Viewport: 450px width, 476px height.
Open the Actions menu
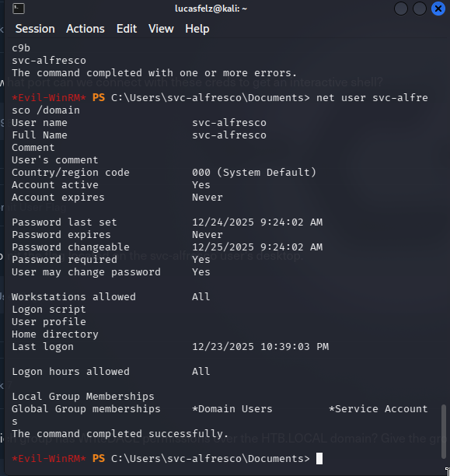click(x=85, y=29)
